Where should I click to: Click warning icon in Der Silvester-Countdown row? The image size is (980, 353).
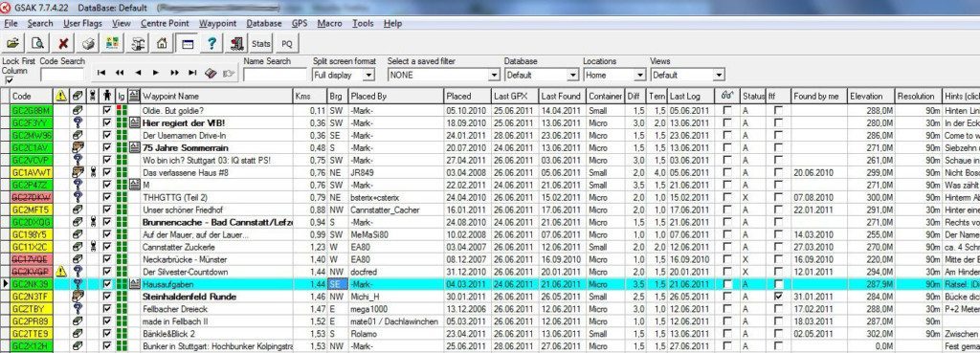coord(60,272)
